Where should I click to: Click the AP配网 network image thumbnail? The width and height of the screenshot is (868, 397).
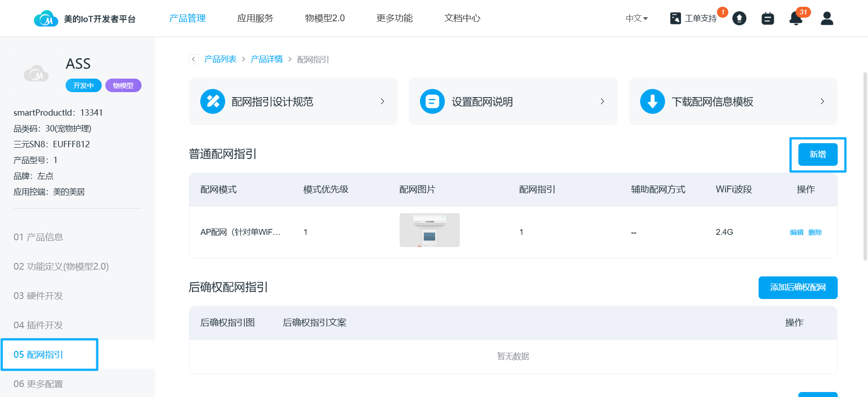pyautogui.click(x=429, y=230)
